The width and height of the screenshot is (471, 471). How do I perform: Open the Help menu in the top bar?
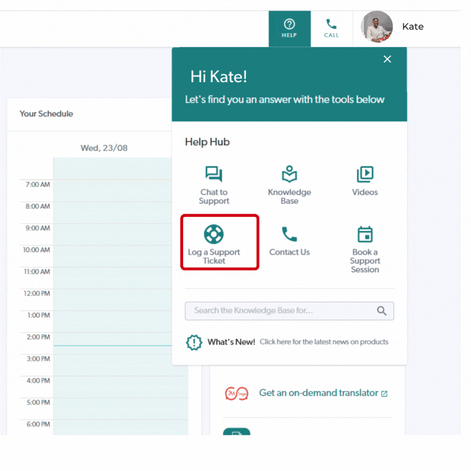290,29
